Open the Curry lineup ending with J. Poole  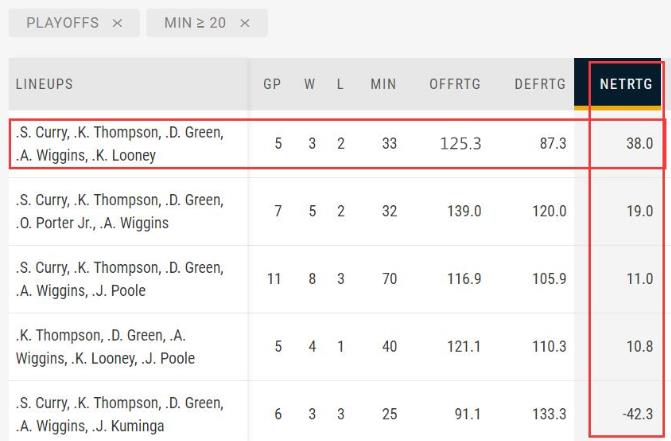point(120,279)
